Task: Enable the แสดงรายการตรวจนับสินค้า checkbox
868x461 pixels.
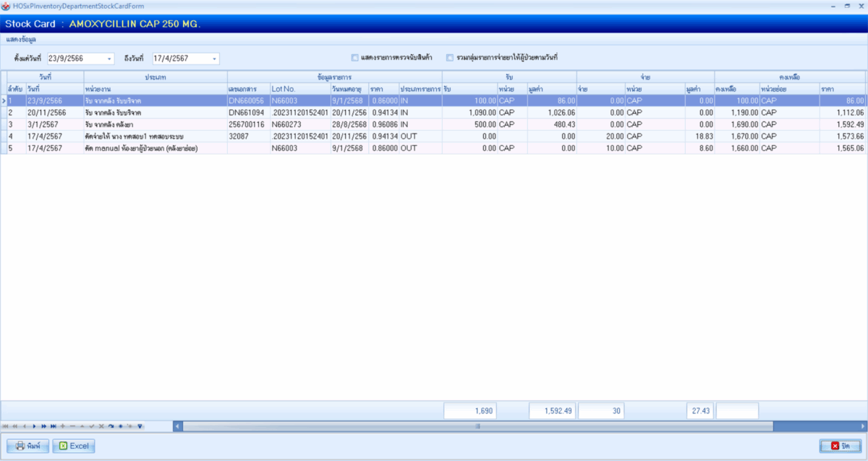Action: point(354,58)
